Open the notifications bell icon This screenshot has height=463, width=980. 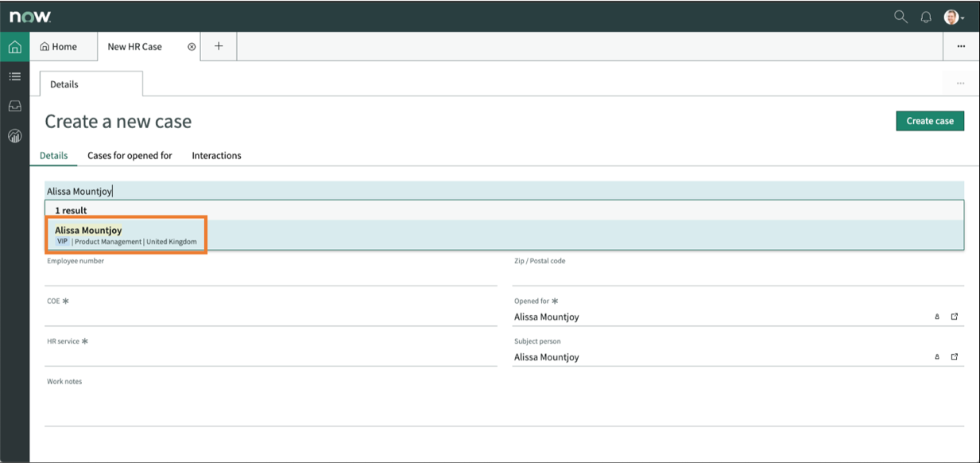point(926,17)
